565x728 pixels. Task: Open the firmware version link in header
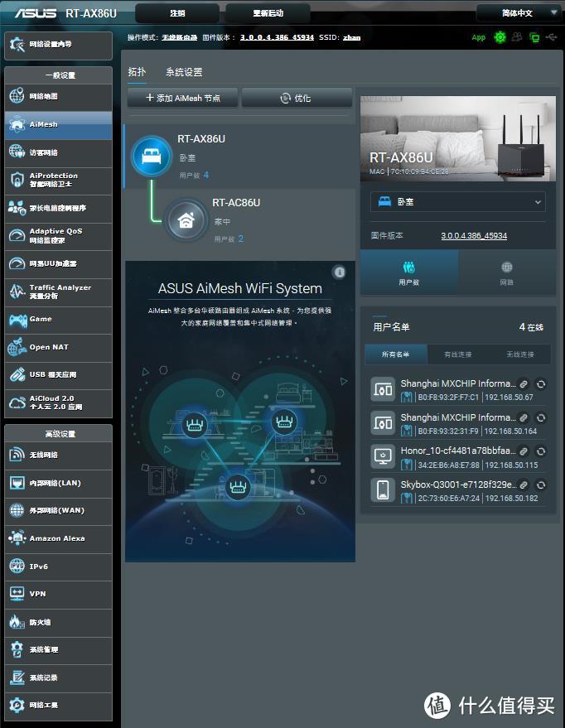(278, 37)
